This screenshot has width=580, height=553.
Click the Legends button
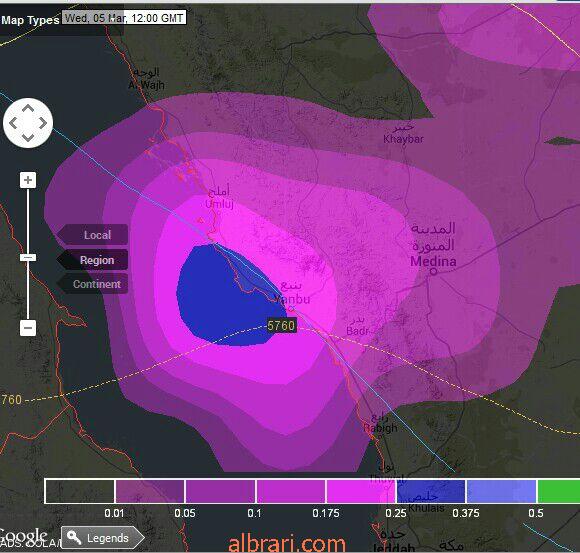103,537
